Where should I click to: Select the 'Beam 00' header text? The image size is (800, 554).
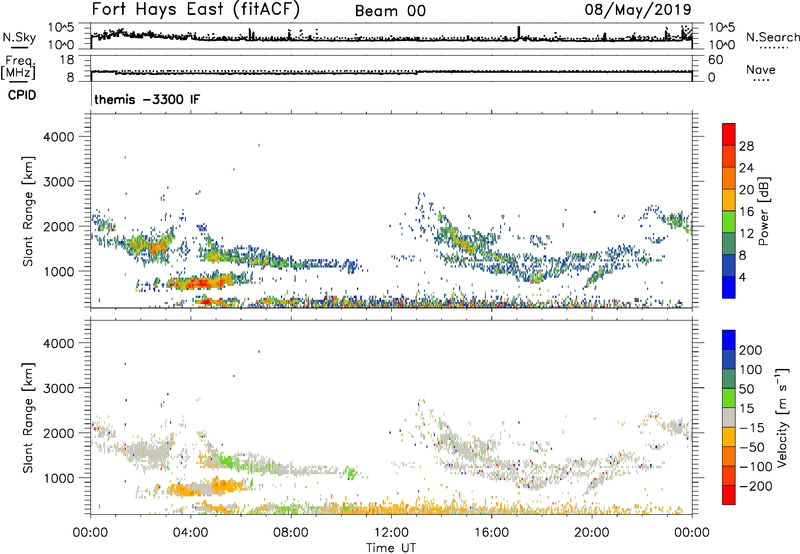(390, 11)
